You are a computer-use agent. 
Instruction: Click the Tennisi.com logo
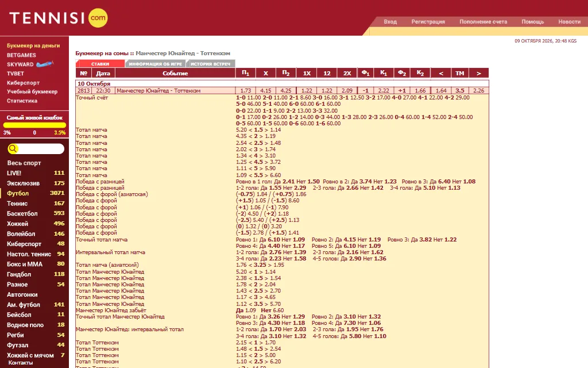[x=59, y=18]
